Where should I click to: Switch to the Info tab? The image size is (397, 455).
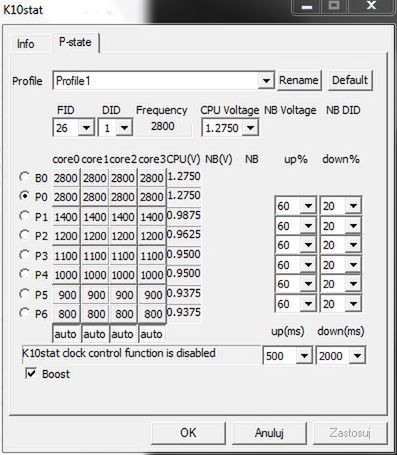(25, 44)
